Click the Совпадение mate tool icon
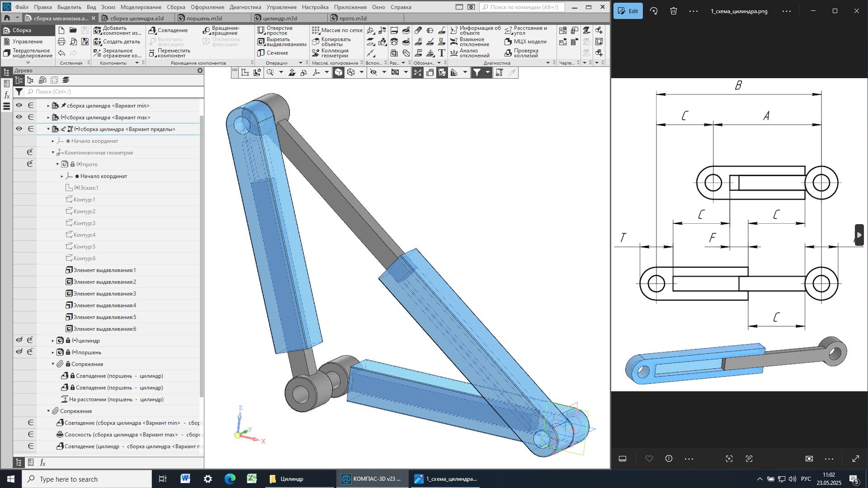Viewport: 868px width, 488px height. tap(153, 30)
